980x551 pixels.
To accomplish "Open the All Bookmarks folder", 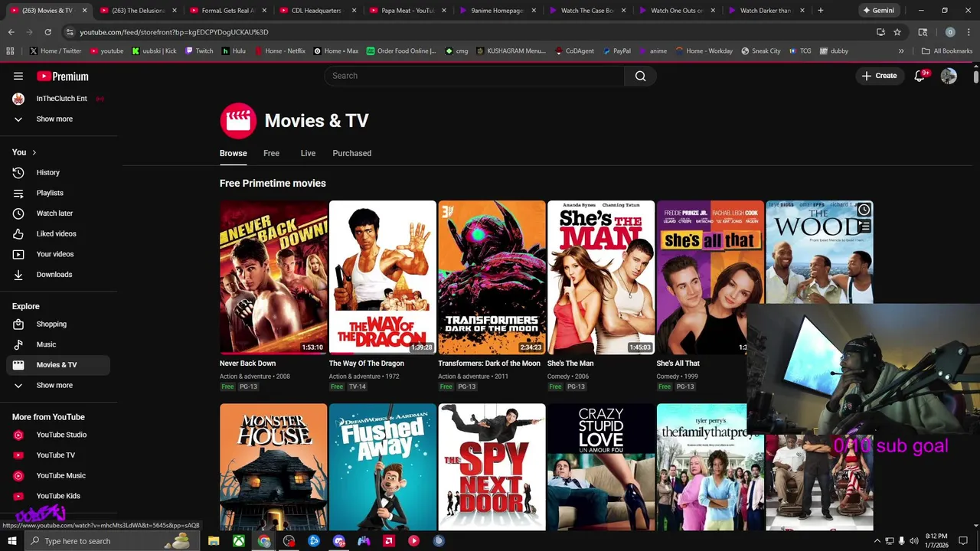I will coord(947,51).
